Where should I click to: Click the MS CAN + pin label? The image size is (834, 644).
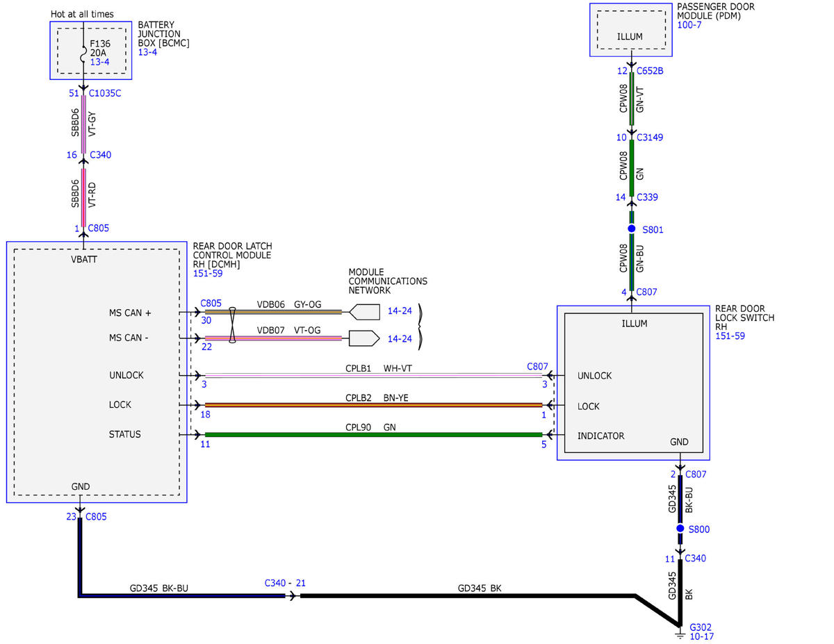(130, 313)
